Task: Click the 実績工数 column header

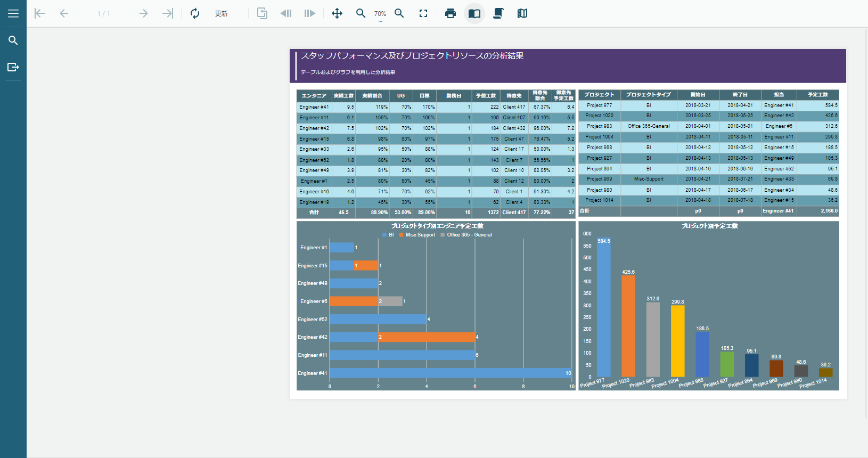Action: click(x=344, y=96)
